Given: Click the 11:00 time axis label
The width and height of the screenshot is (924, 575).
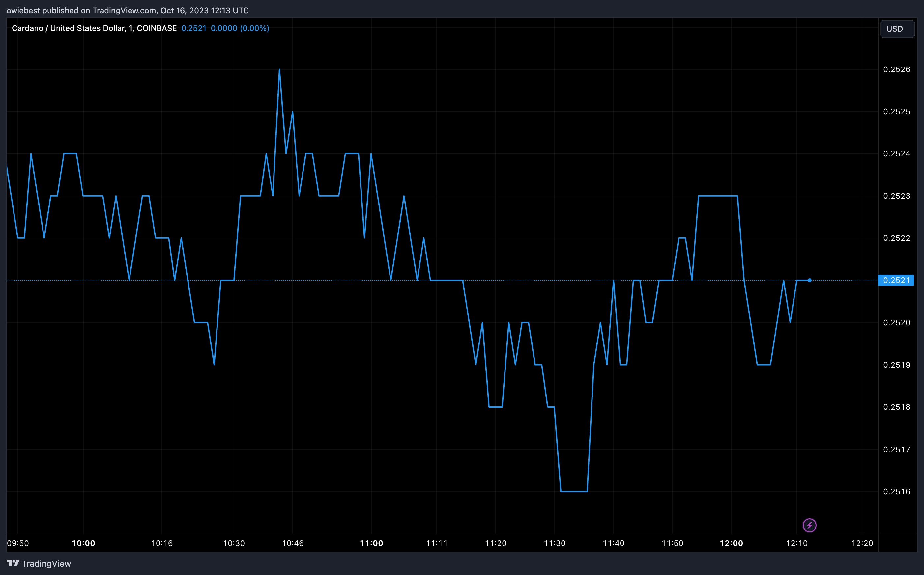Looking at the screenshot, I should point(371,543).
